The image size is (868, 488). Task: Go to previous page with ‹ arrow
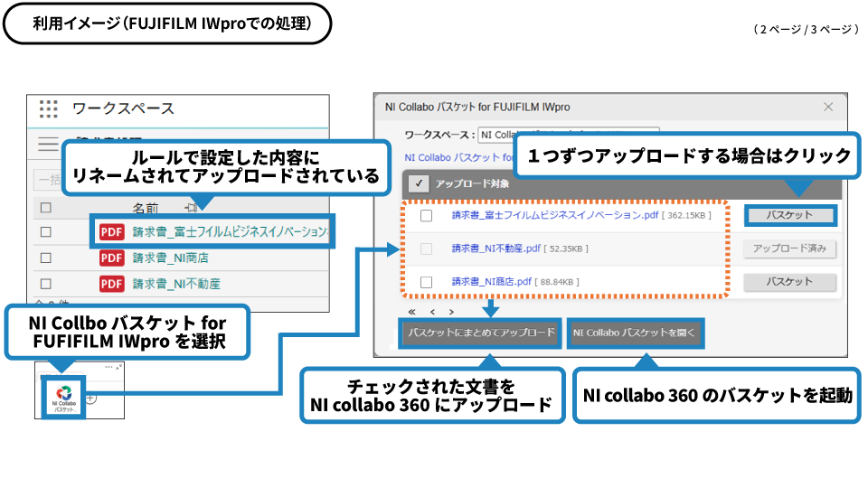(x=432, y=312)
